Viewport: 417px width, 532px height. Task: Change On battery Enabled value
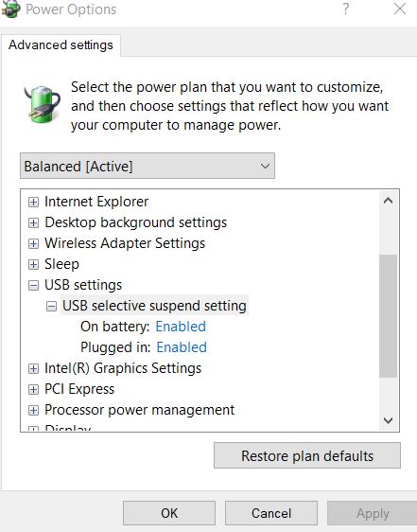[x=181, y=327]
